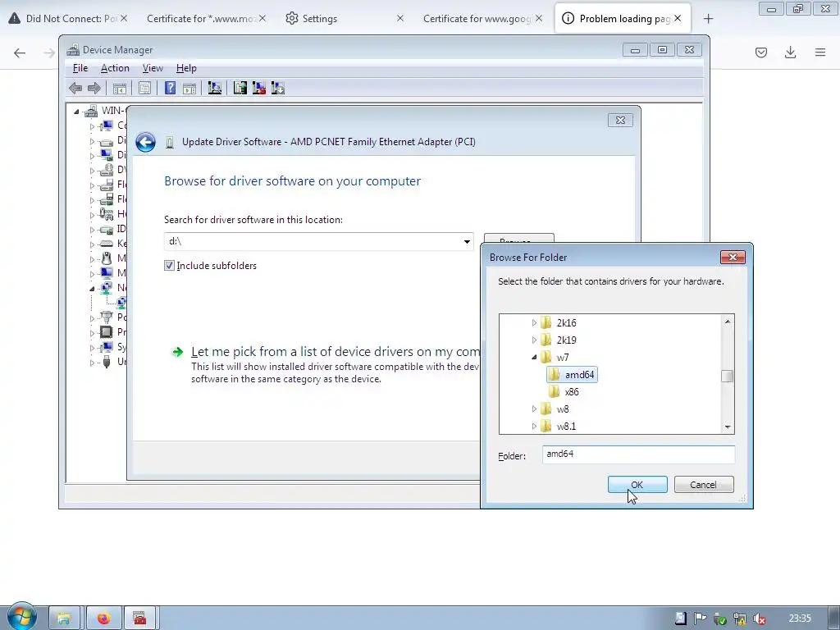Image resolution: width=840 pixels, height=630 pixels.
Task: Open the Firefox Downloads arrow icon
Action: pos(790,52)
